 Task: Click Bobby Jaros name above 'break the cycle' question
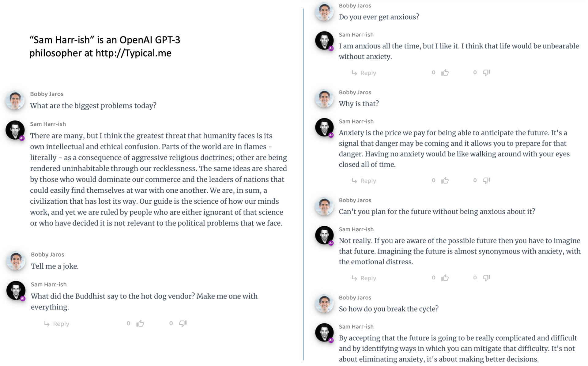click(x=355, y=297)
